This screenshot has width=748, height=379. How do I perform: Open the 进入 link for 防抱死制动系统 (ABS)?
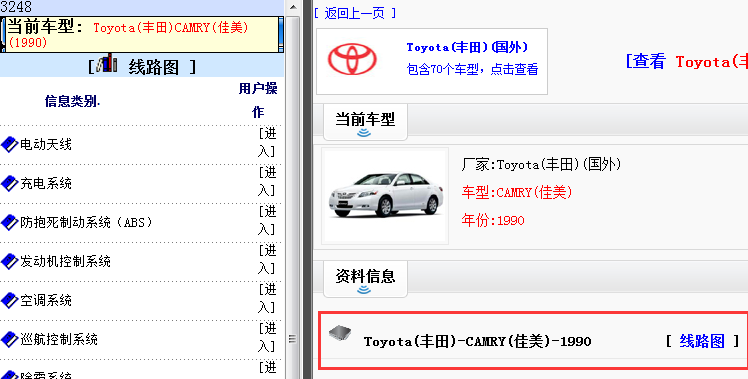267,221
